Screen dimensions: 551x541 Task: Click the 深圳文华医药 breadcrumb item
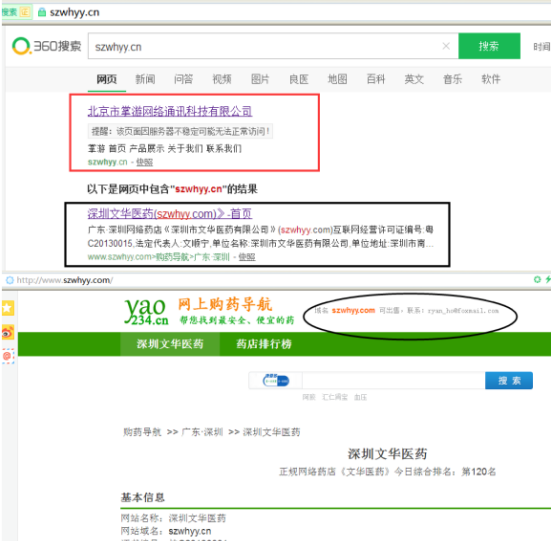[271, 432]
